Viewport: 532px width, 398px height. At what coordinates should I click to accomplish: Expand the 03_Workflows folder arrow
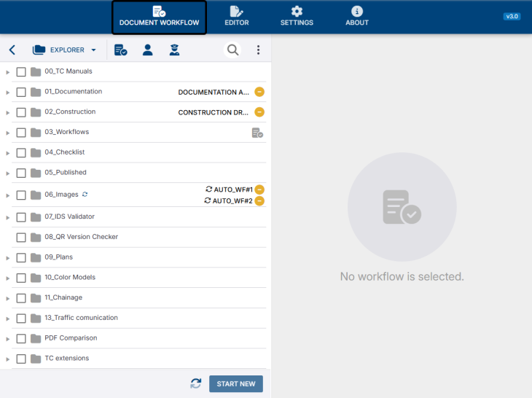coord(7,133)
